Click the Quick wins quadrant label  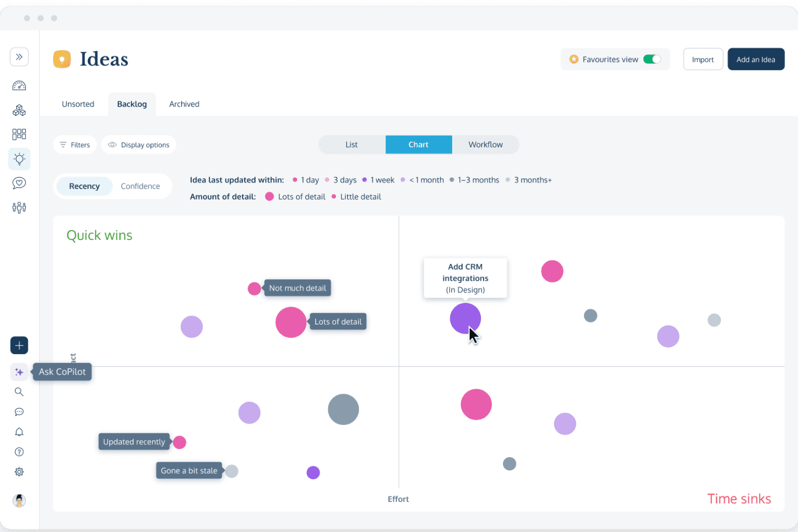coord(99,236)
